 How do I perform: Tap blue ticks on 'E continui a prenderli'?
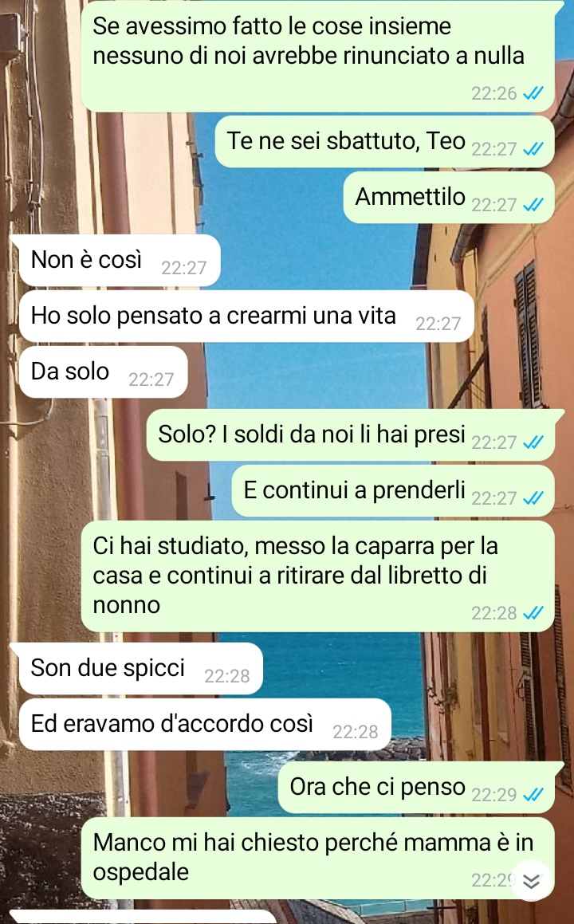533,498
